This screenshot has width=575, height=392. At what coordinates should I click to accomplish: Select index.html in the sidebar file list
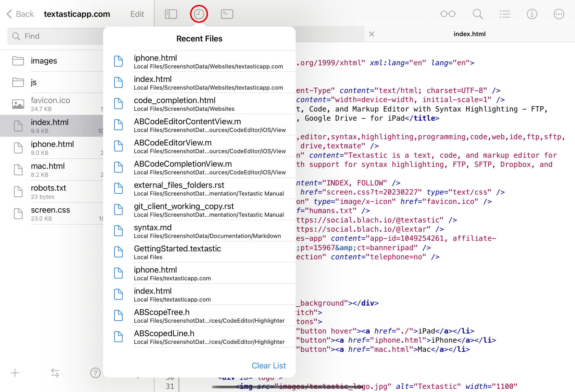(x=52, y=126)
